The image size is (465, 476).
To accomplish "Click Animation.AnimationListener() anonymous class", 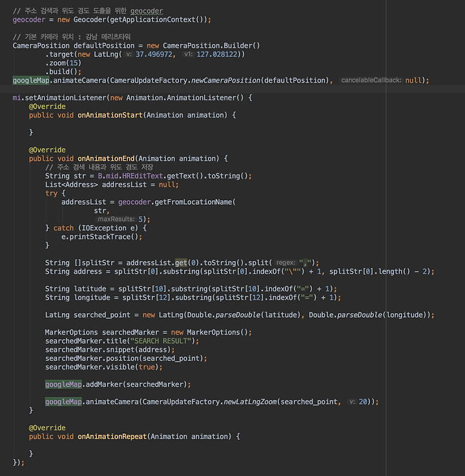I will point(185,98).
